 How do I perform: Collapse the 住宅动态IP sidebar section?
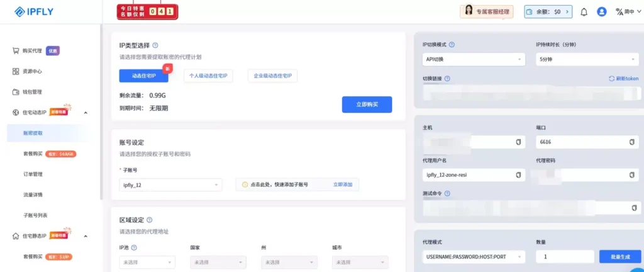pos(86,113)
